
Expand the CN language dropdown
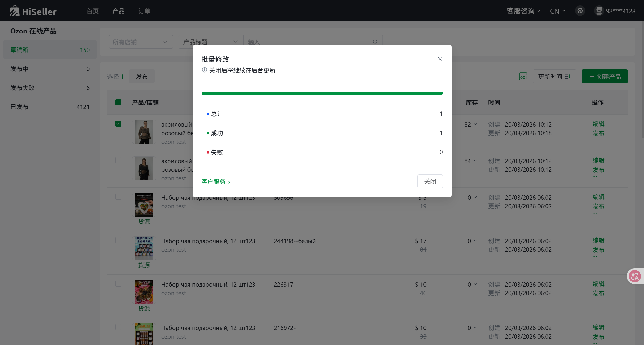pos(557,11)
